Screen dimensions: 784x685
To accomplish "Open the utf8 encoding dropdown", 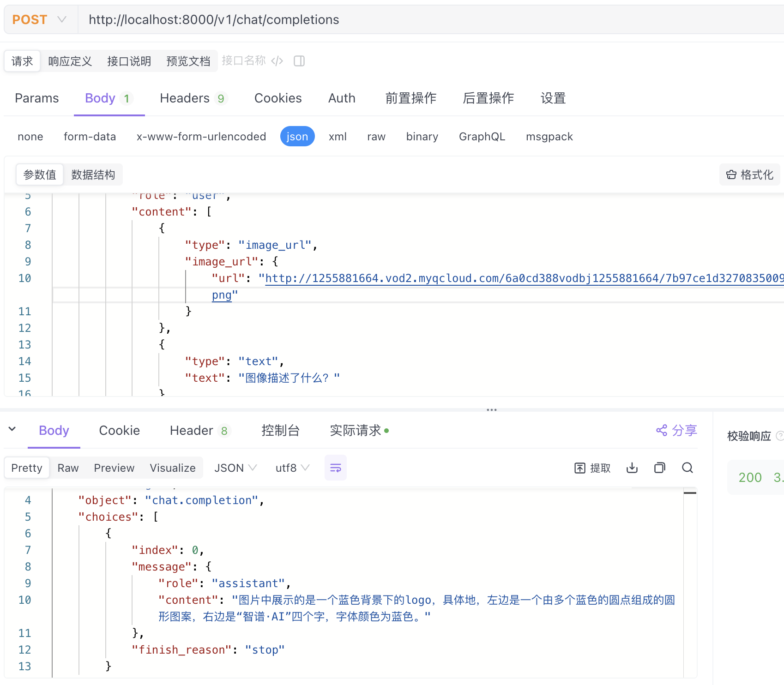I will [x=291, y=468].
